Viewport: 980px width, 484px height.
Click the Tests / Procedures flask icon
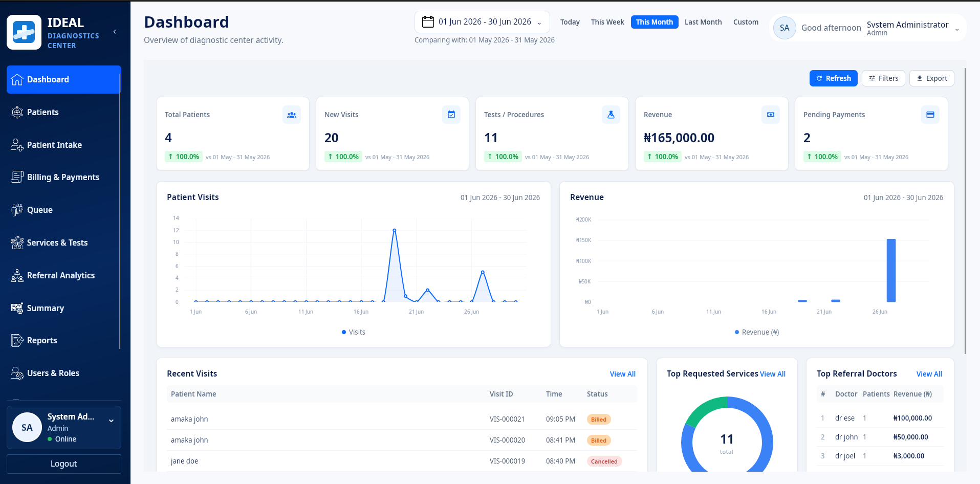click(x=611, y=115)
